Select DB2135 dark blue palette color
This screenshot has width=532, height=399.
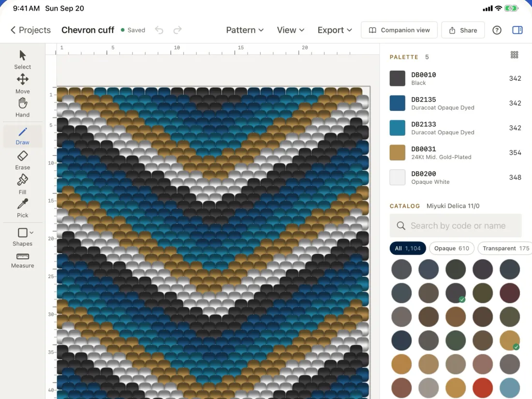pos(455,103)
